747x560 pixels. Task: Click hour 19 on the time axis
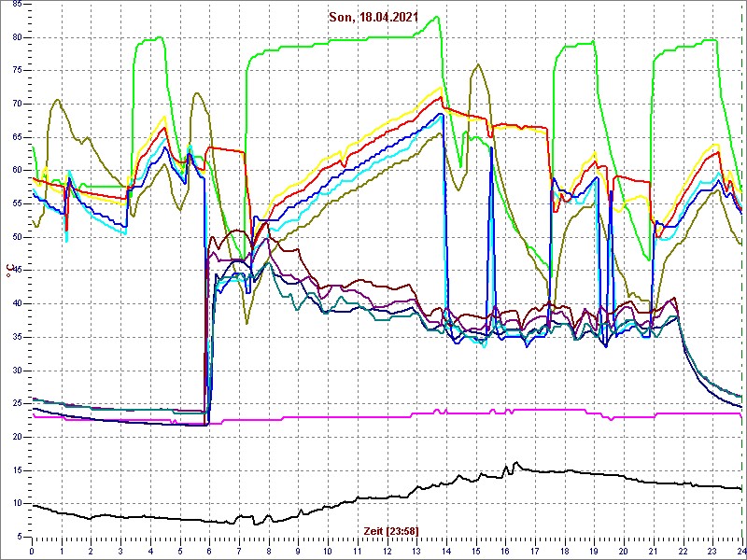coord(594,552)
